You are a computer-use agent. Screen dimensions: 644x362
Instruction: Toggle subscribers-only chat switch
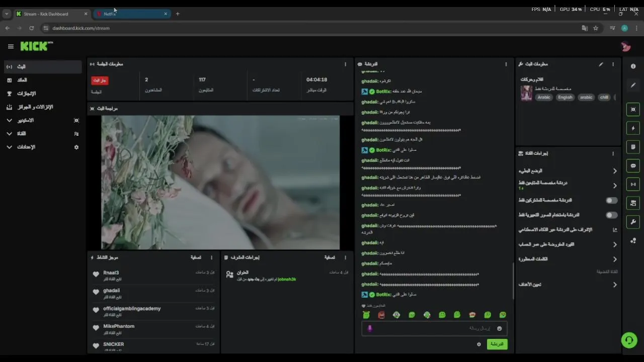coord(611,201)
